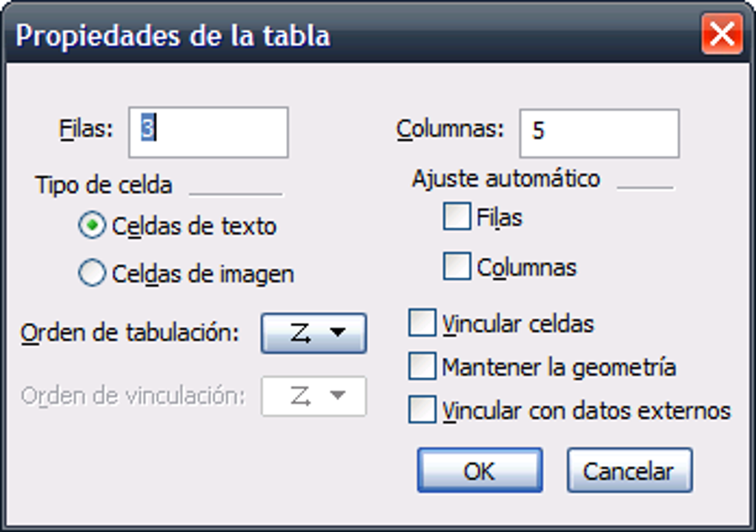Viewport: 756px width, 532px height.
Task: Click into the Columnas input field
Action: pos(599,132)
